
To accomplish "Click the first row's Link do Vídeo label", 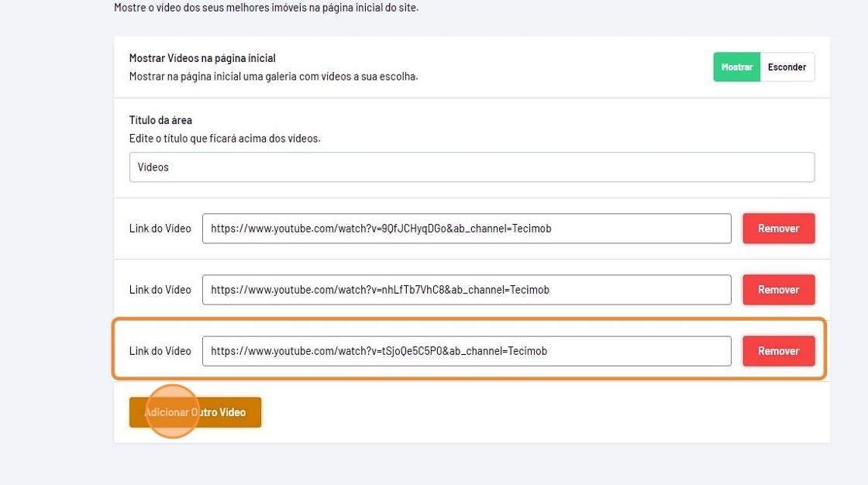I will coord(160,229).
